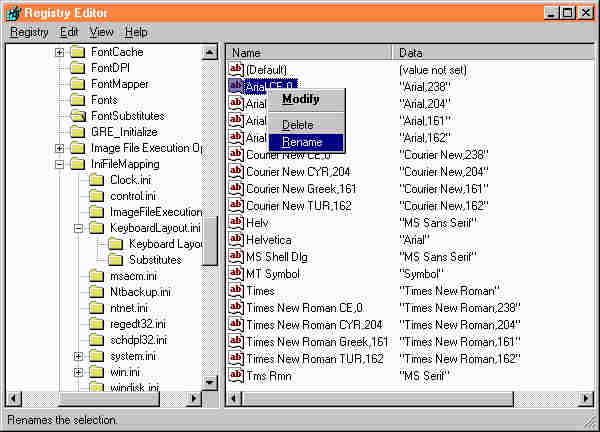The image size is (600, 432).
Task: Select the Keyboard Layout subkey
Action: click(165, 244)
